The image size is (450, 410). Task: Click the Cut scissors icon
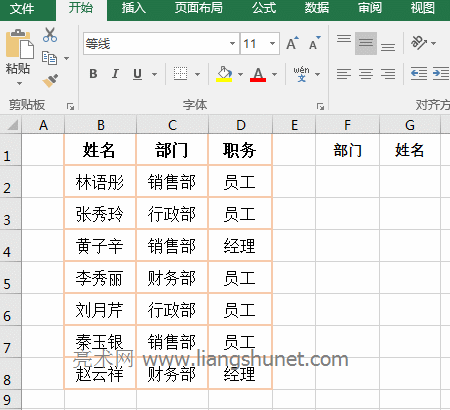50,35
